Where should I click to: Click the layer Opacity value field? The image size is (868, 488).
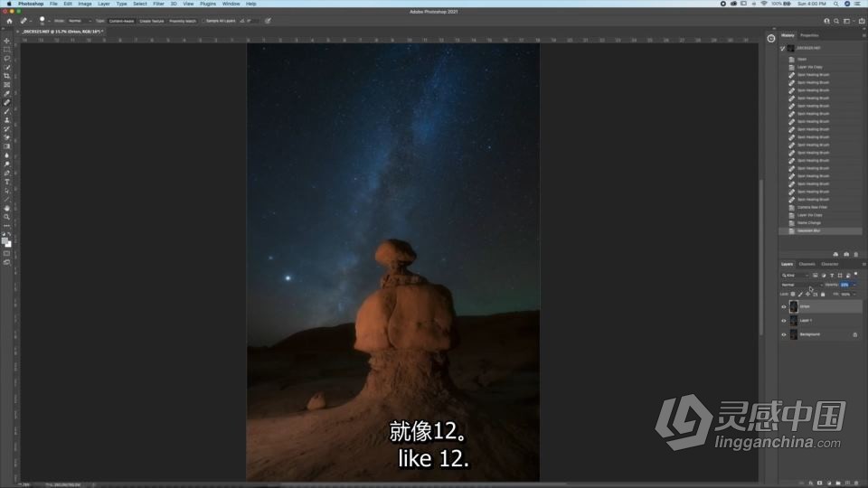pyautogui.click(x=844, y=285)
